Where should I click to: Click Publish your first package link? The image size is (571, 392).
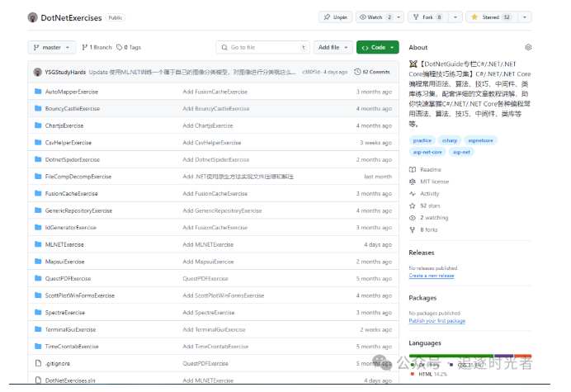(437, 321)
